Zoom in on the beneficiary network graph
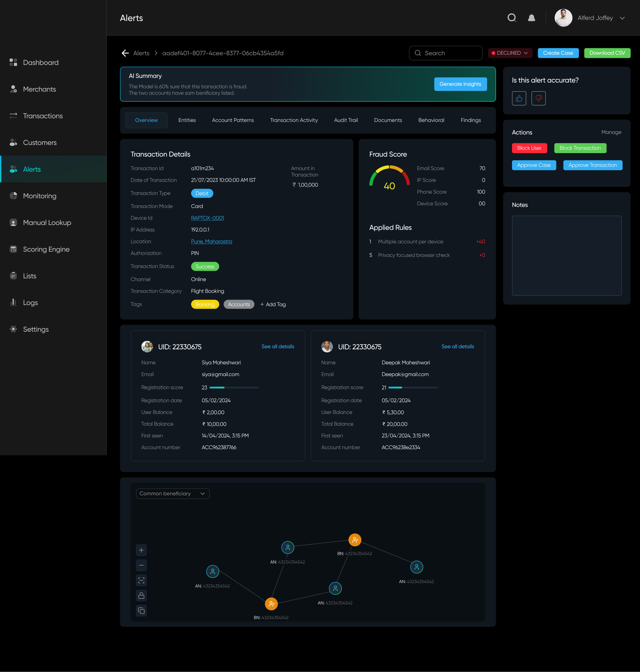Image resolution: width=640 pixels, height=672 pixels. click(141, 550)
